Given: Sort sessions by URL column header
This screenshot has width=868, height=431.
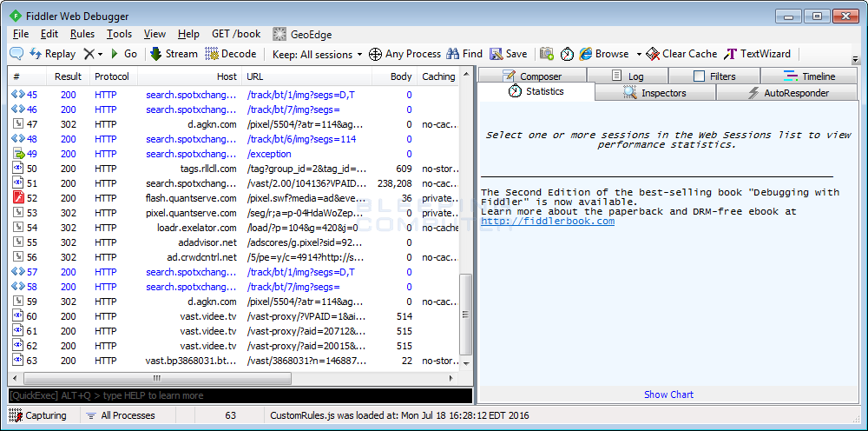Looking at the screenshot, I should pos(307,76).
